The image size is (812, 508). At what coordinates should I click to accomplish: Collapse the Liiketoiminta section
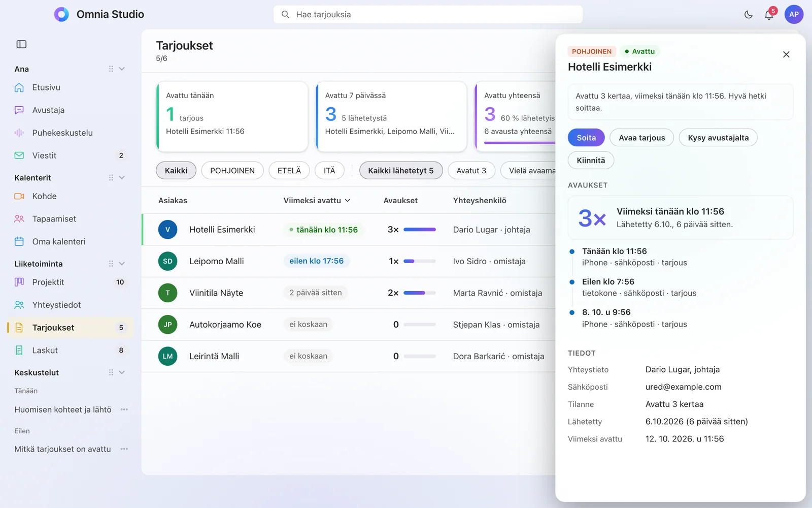pyautogui.click(x=122, y=264)
